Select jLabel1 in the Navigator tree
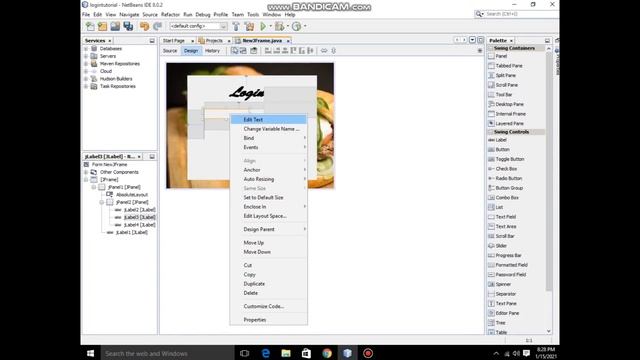Image resolution: width=640 pixels, height=360 pixels. (131, 232)
